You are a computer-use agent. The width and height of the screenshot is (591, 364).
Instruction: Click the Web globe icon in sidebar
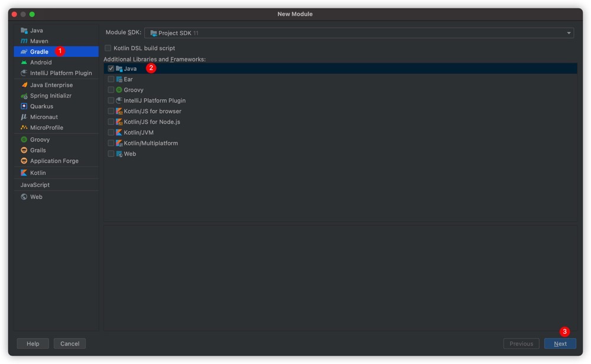[x=24, y=197]
